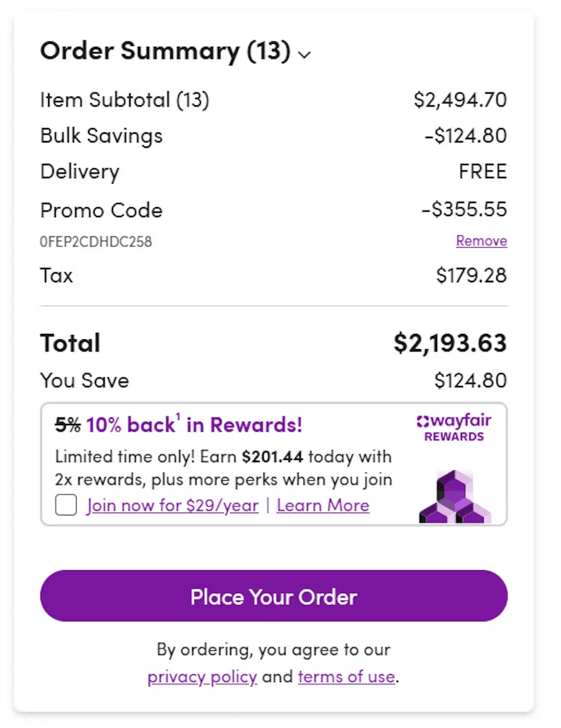
Task: Click the Tax amount $179.28
Action: tap(471, 275)
